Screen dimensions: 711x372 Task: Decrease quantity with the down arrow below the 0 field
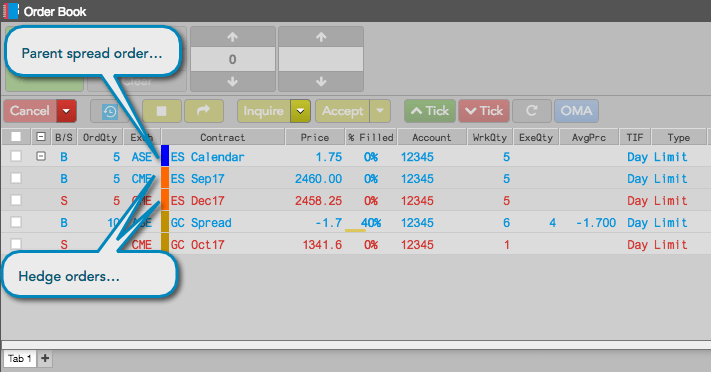click(x=233, y=82)
